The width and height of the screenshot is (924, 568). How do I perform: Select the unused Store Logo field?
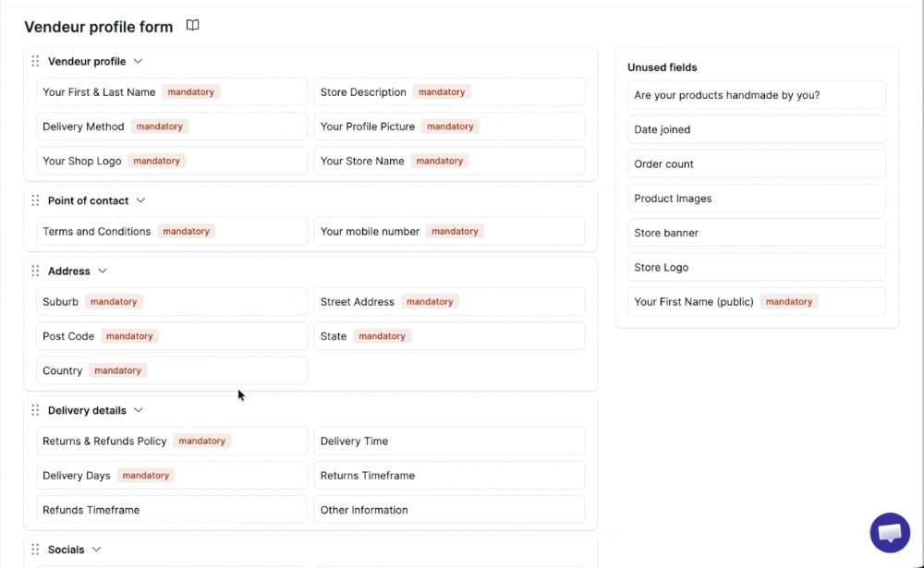(x=757, y=268)
